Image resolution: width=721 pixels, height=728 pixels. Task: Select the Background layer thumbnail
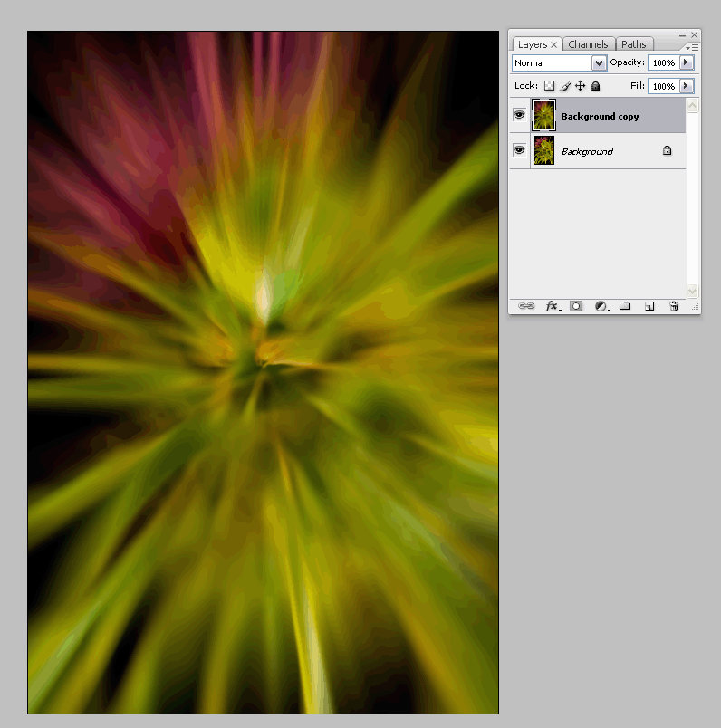point(543,151)
